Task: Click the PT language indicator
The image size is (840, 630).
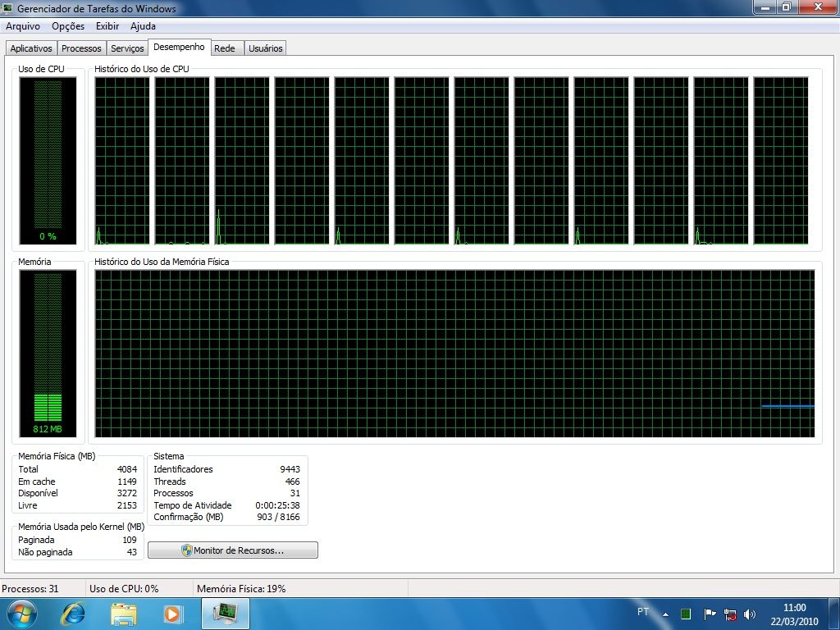Action: pyautogui.click(x=643, y=612)
